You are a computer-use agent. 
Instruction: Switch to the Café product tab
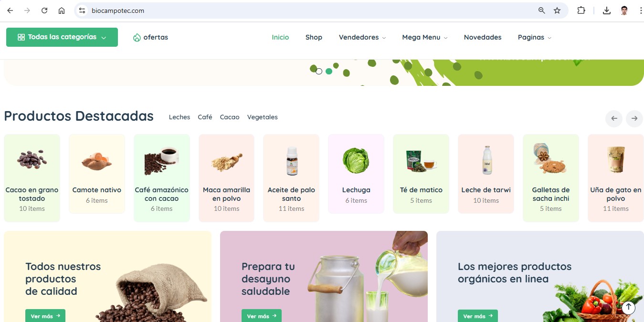(205, 117)
